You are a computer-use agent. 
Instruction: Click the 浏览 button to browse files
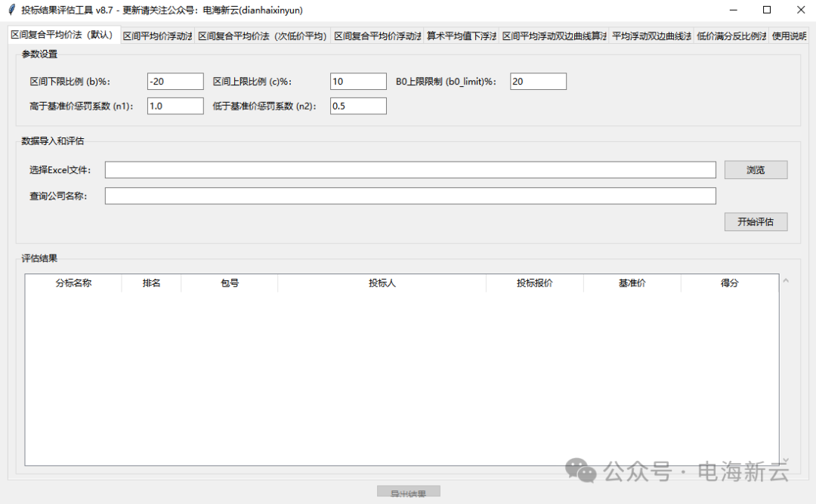click(756, 170)
